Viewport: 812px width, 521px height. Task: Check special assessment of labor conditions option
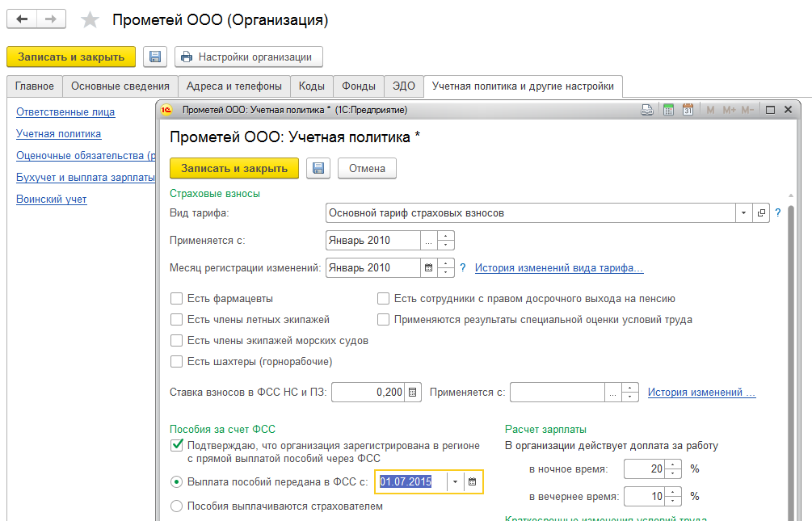383,320
